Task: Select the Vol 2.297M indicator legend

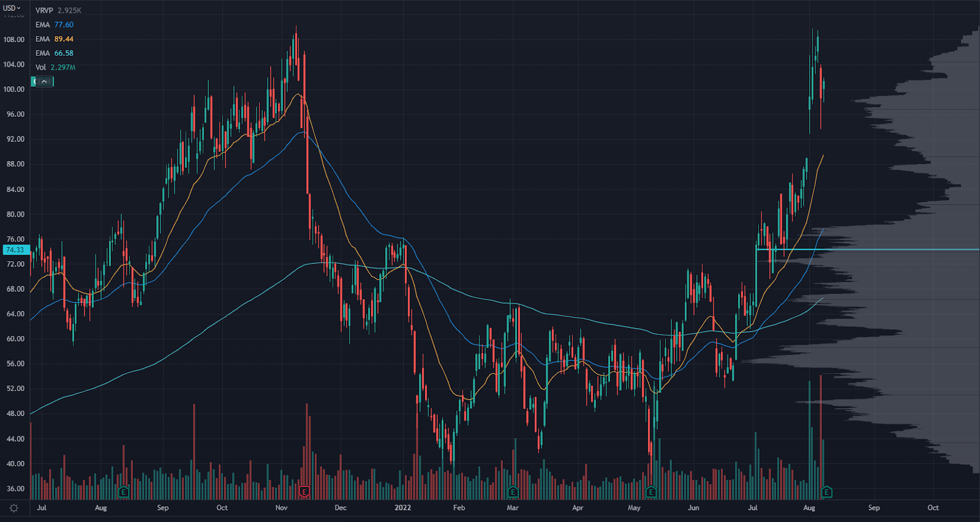Action: 55,67
